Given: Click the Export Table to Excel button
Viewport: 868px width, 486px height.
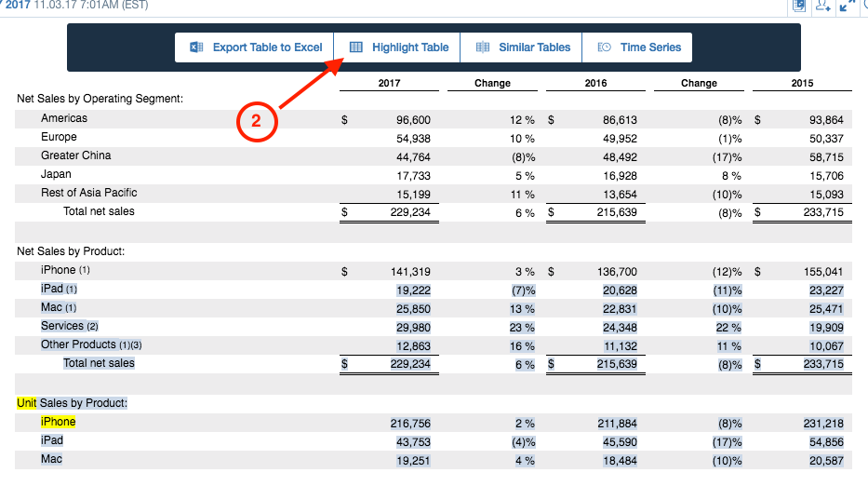Looking at the screenshot, I should pos(254,47).
